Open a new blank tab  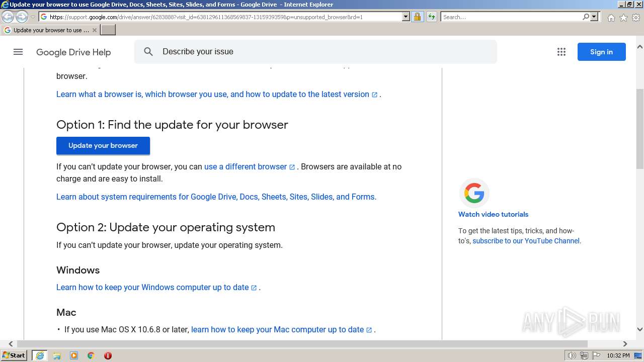[x=108, y=30]
